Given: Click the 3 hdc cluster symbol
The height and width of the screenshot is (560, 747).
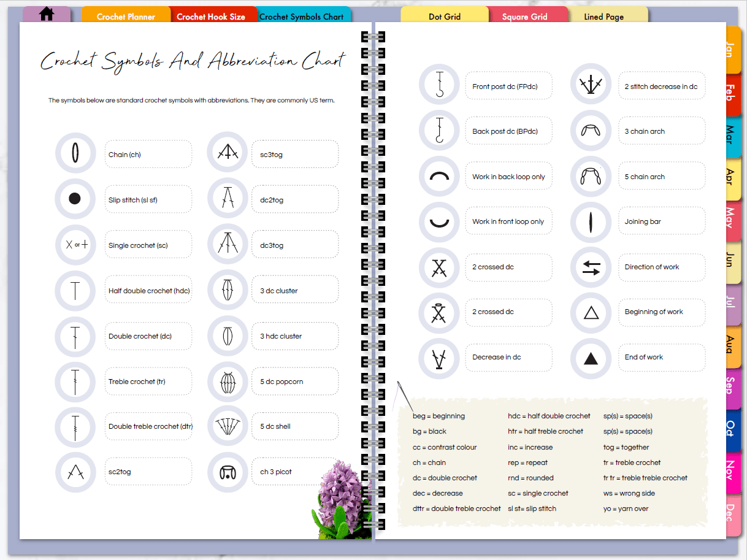Looking at the screenshot, I should pos(228,335).
